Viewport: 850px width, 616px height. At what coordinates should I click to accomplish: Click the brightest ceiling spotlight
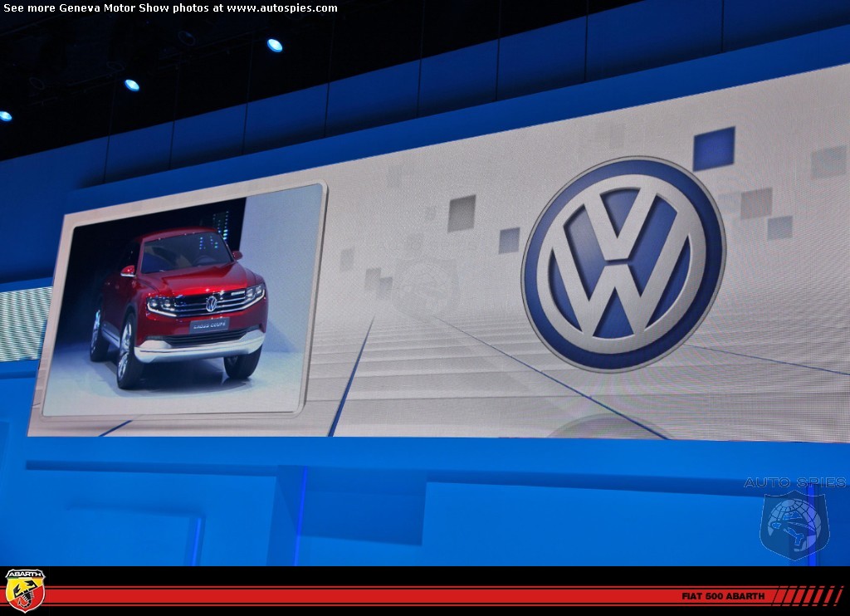pyautogui.click(x=275, y=45)
